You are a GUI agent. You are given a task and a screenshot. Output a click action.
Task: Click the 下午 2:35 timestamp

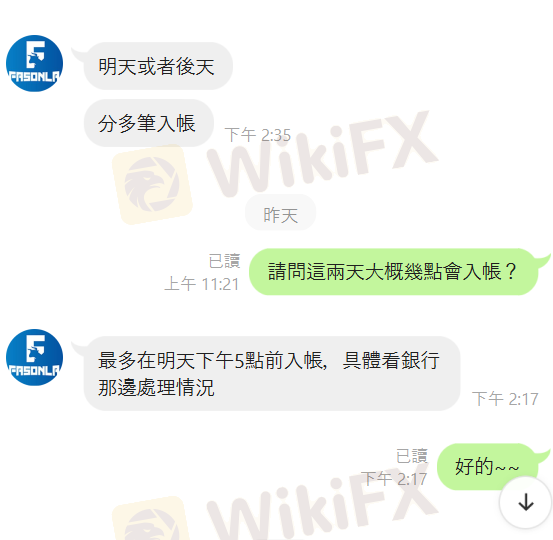(258, 135)
